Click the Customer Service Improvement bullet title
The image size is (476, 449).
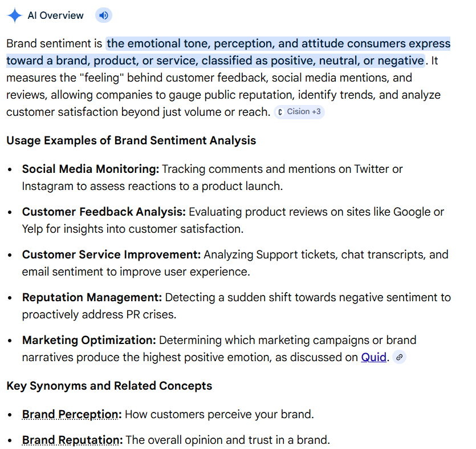pos(111,254)
